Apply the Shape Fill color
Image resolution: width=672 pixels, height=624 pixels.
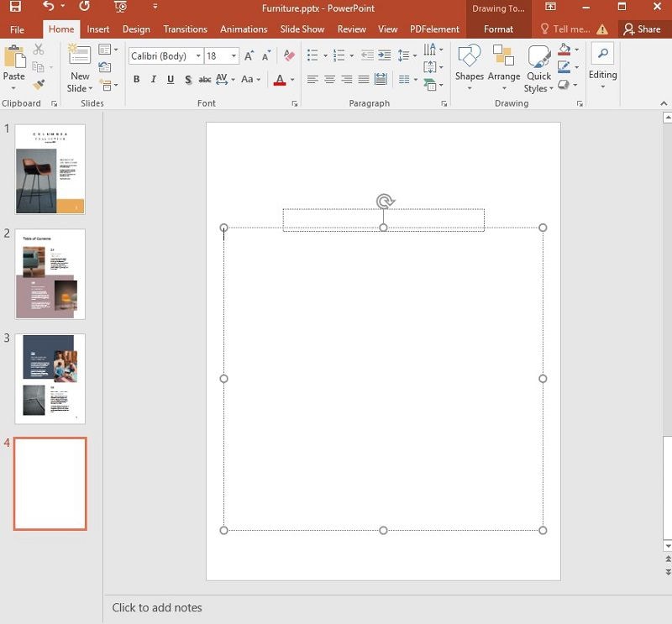tap(564, 50)
